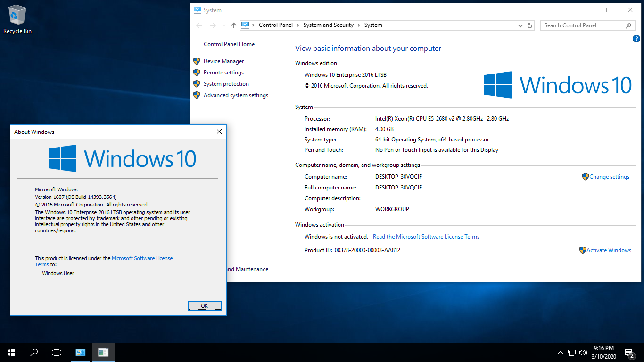Click the search magnifier icon
Screen dimensions: 644x362
pos(628,25)
